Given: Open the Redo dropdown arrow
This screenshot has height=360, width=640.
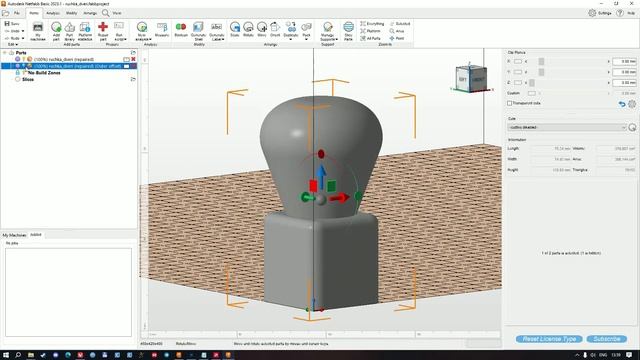Looking at the screenshot, I should click(22, 38).
